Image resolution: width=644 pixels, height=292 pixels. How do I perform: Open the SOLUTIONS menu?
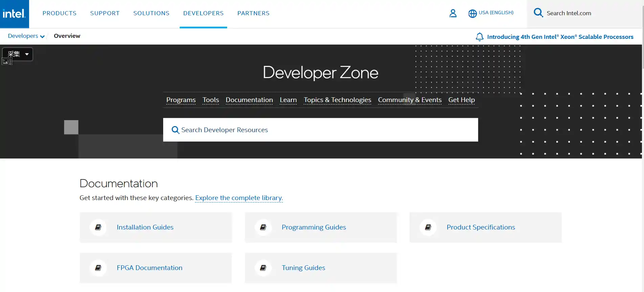tap(151, 13)
